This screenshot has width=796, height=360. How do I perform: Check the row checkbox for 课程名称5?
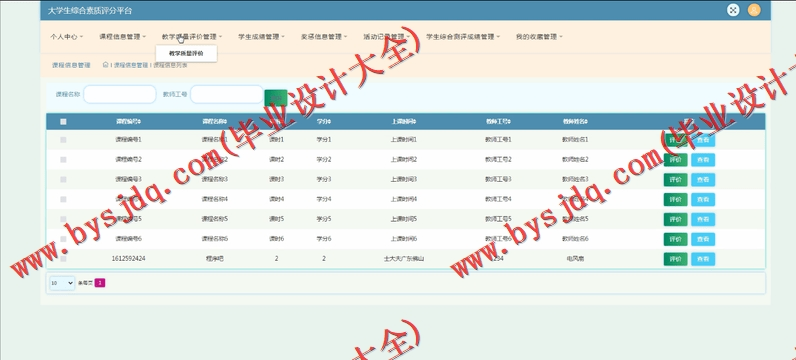[63, 219]
